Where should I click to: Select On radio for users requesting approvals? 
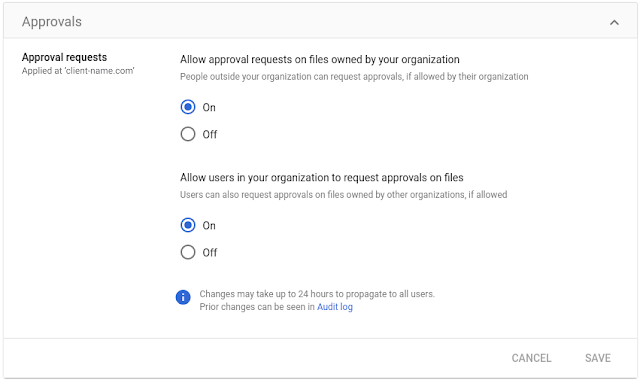coord(188,225)
